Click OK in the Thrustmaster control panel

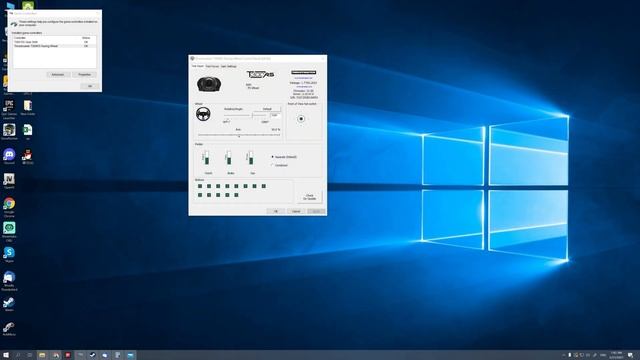click(276, 211)
